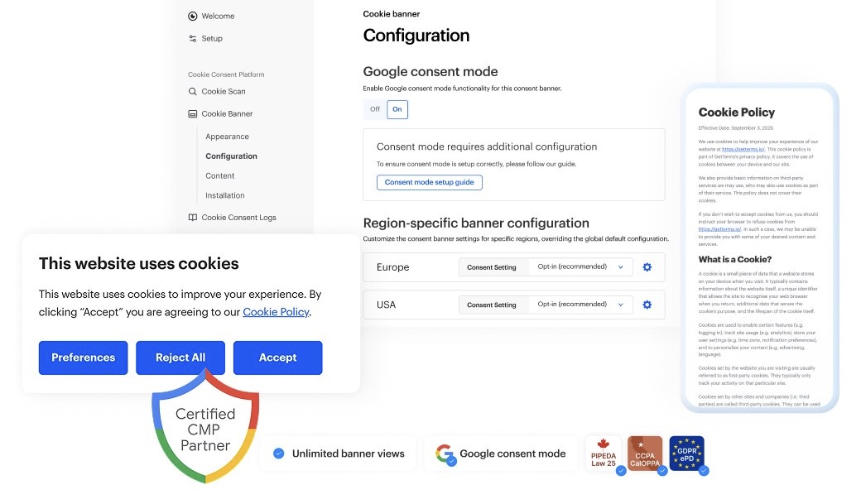Click the Welcome icon in sidebar
The width and height of the screenshot is (861, 504).
click(193, 16)
